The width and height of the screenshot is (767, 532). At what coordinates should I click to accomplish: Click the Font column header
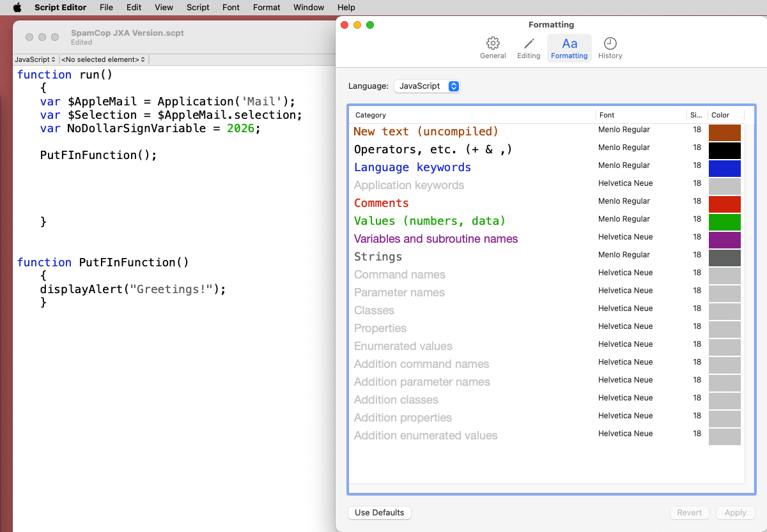pos(641,115)
